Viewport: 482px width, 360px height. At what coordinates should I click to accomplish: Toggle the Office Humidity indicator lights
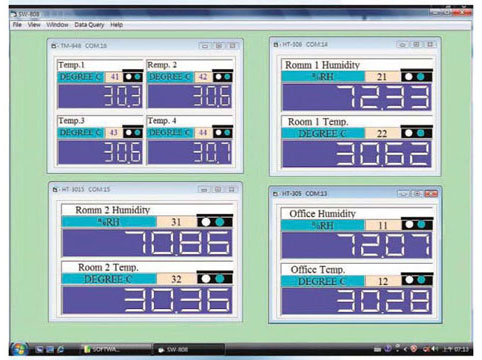pos(417,225)
